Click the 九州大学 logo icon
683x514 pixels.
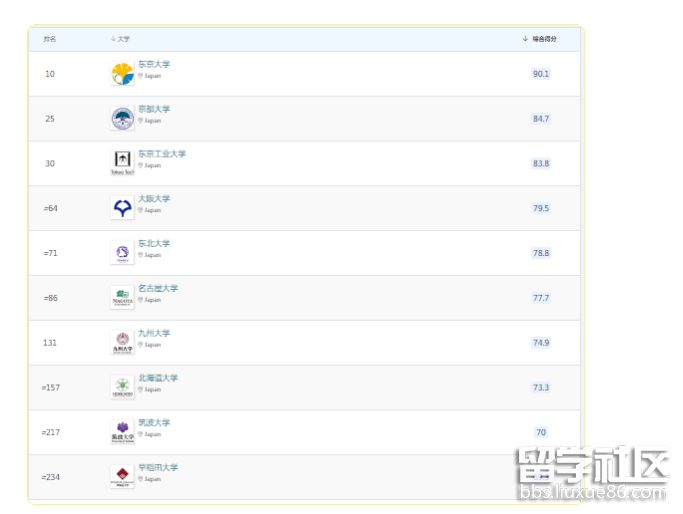point(122,343)
